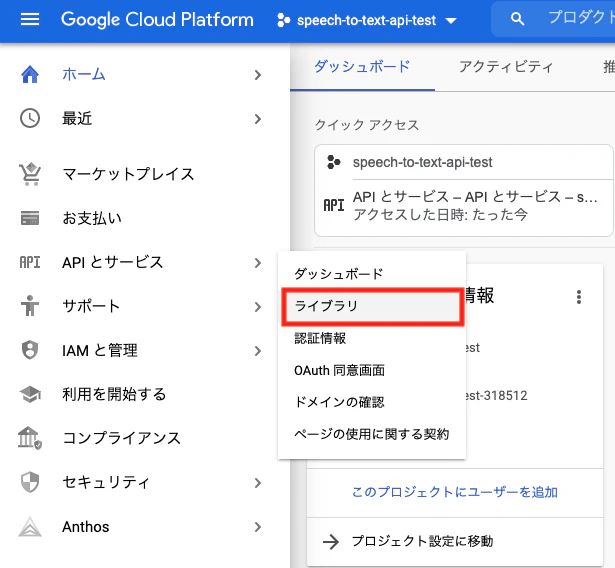
Task: Expand the IAM と管理 submenu chevron
Action: click(258, 351)
